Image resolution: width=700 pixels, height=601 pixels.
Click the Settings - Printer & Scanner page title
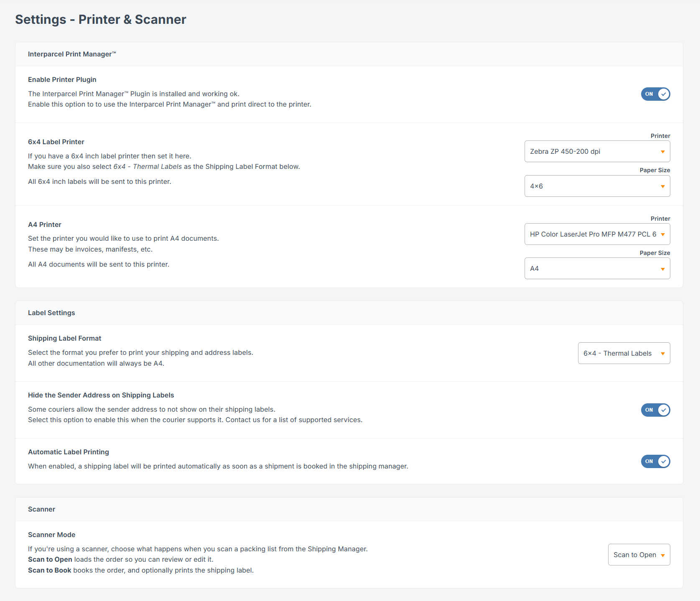[x=101, y=20]
